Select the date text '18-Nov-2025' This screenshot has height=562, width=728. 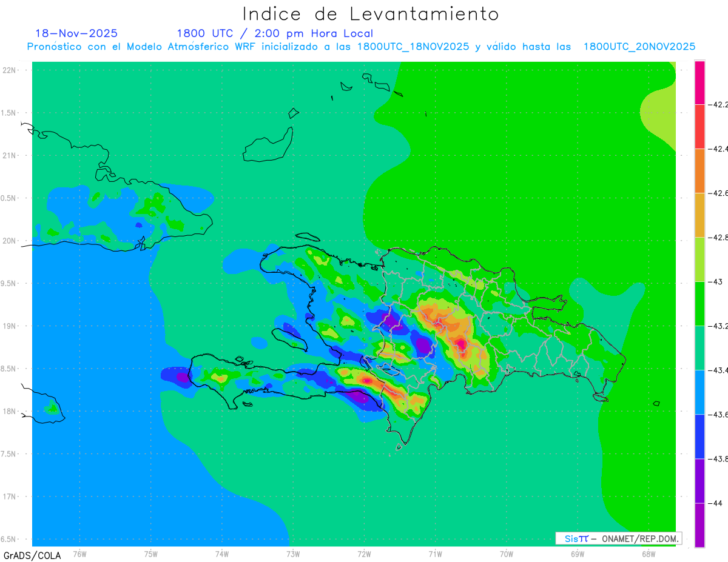click(76, 33)
